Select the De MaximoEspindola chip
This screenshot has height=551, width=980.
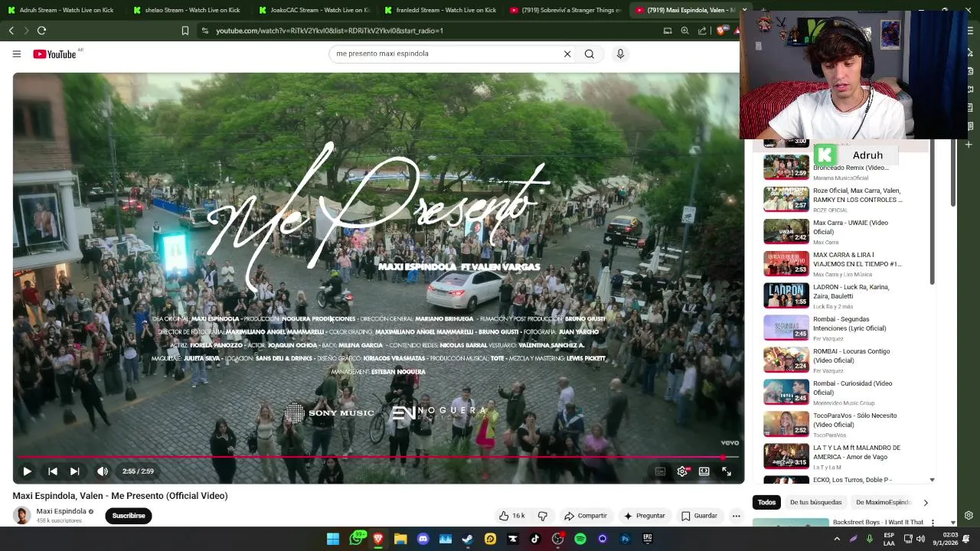884,502
